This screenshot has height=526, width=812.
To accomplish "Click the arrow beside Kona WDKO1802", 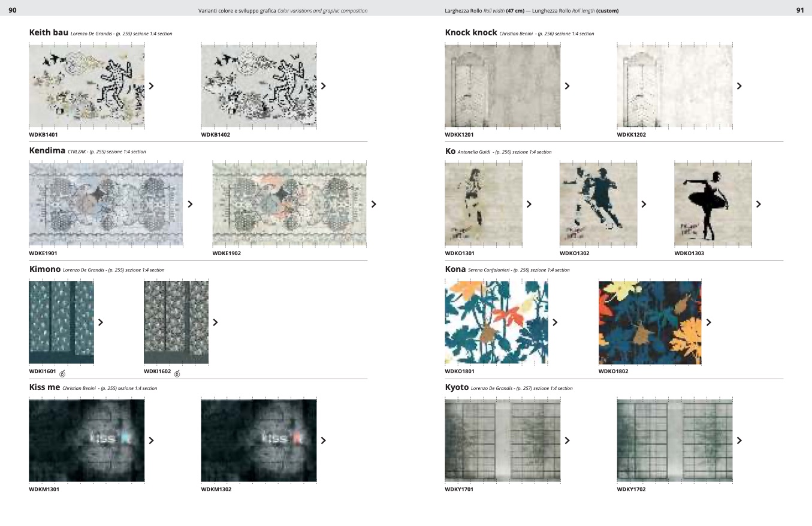I will 708,322.
